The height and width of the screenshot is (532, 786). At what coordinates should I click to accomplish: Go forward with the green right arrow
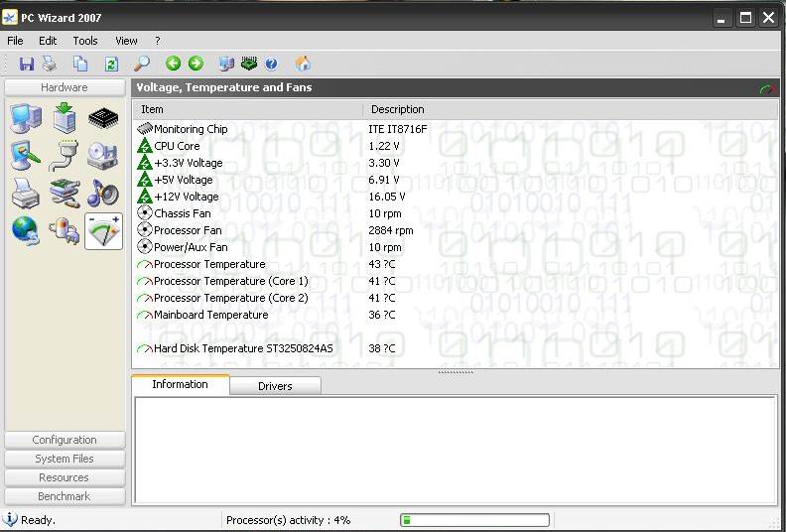pyautogui.click(x=196, y=64)
